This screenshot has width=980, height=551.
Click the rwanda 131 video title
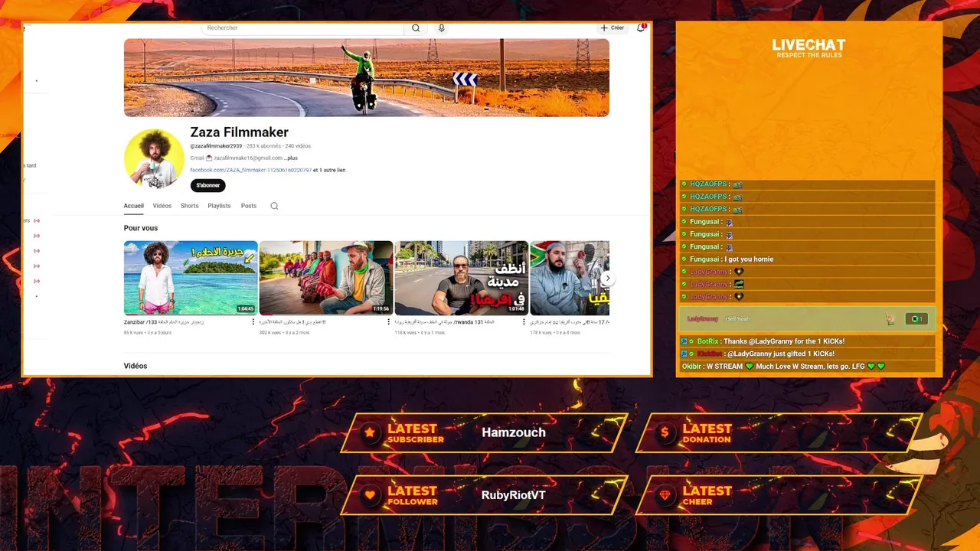pyautogui.click(x=445, y=322)
